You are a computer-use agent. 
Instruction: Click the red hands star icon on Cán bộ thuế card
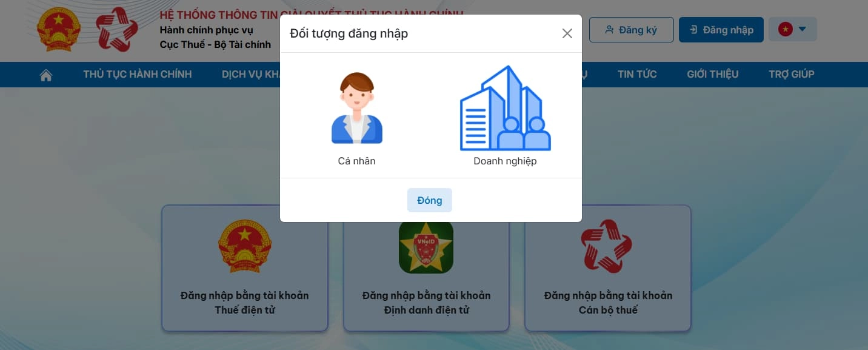click(607, 246)
